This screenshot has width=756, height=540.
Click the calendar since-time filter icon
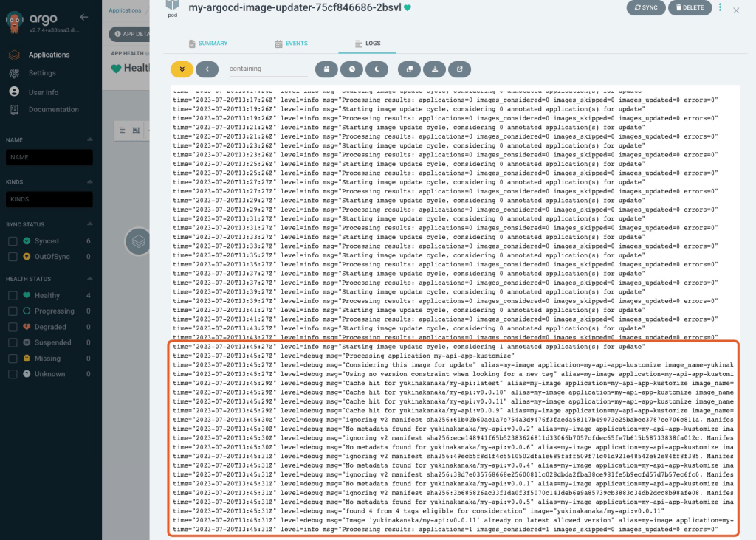pos(326,69)
